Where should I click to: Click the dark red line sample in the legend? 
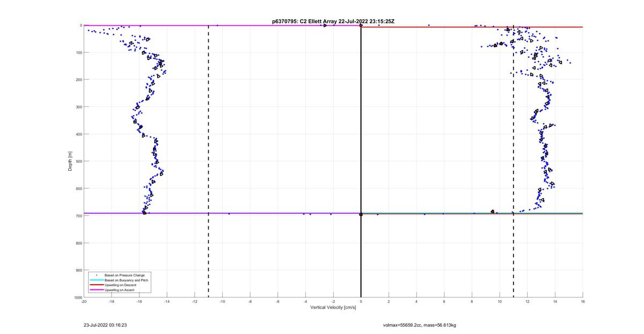pos(96,285)
